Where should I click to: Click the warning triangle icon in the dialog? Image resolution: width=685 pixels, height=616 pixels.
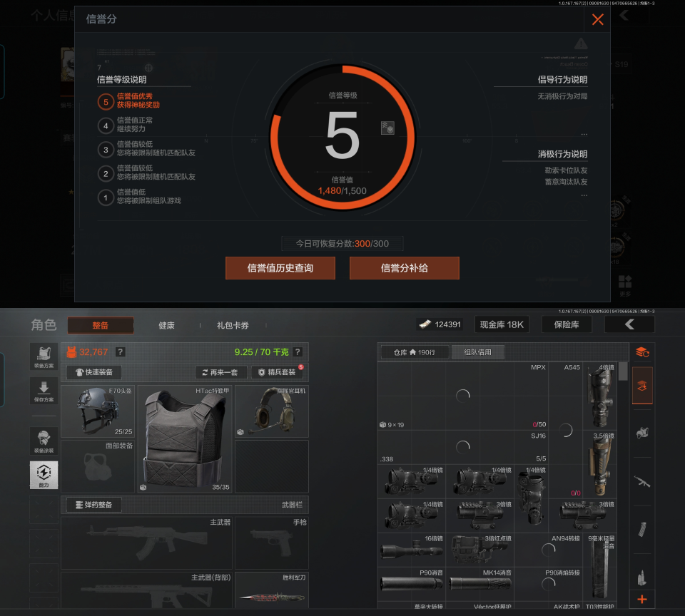[x=581, y=43]
